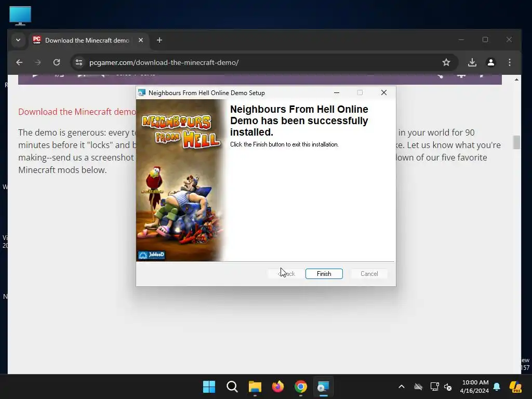
Task: Close the Chrome browser window
Action: click(x=509, y=39)
